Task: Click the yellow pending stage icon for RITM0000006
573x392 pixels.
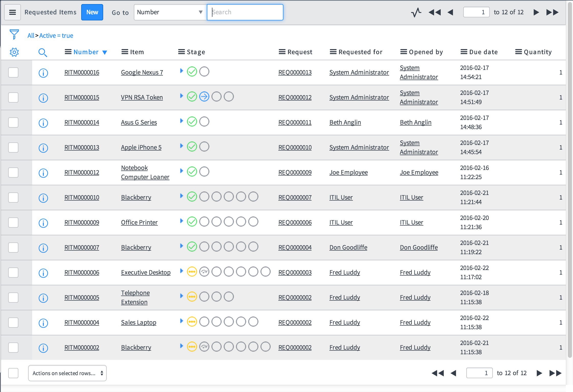Action: (192, 272)
